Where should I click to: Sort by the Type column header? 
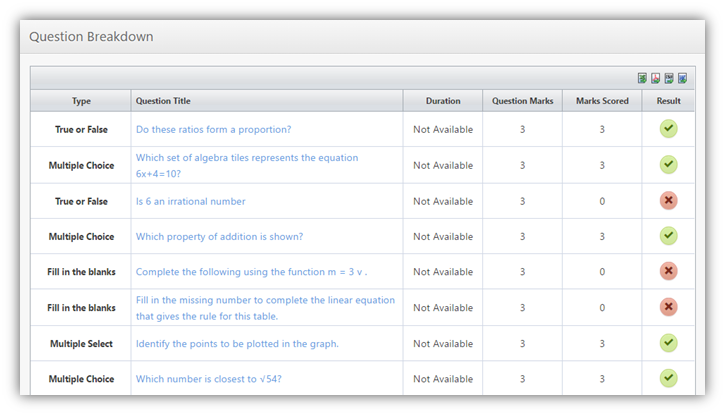tap(81, 101)
